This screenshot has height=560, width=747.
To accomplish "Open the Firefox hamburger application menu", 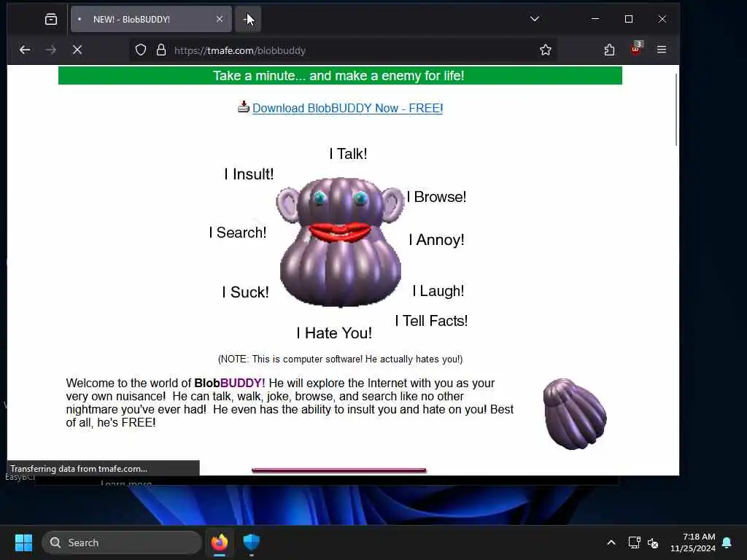I will click(661, 50).
